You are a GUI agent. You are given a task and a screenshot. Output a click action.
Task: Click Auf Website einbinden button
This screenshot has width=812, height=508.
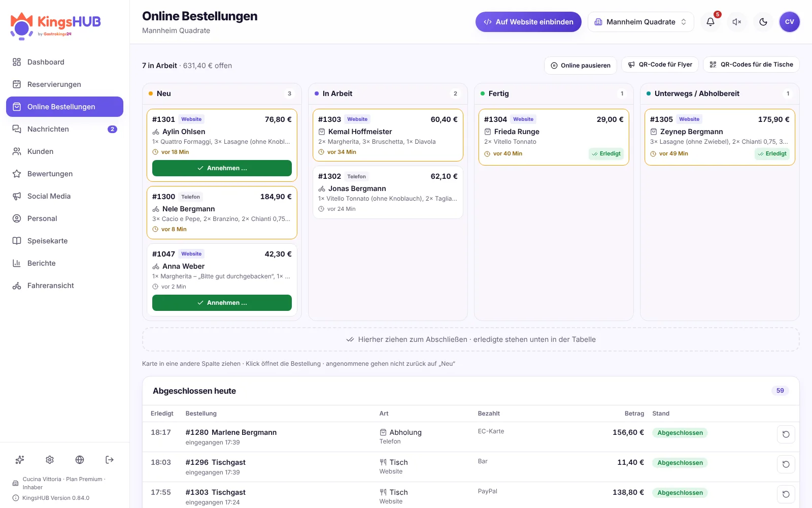tap(528, 22)
